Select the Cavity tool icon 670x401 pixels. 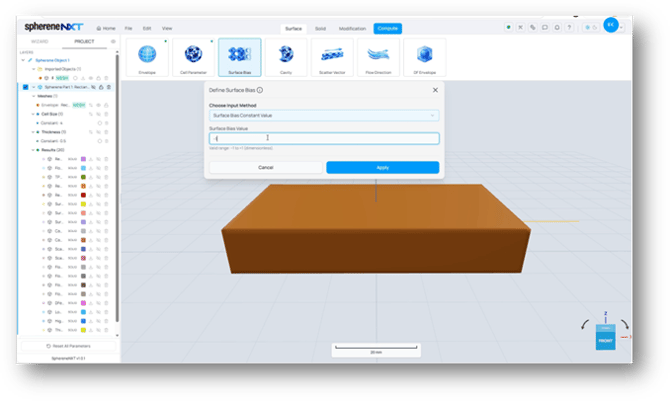pos(286,57)
